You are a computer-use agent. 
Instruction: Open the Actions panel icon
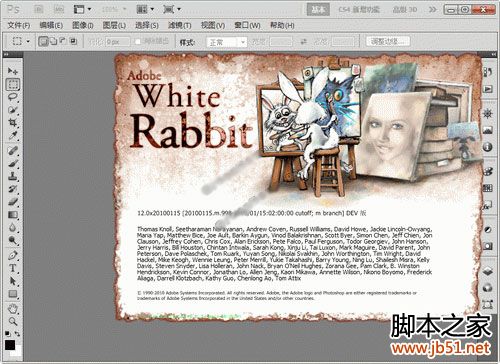tap(487, 89)
